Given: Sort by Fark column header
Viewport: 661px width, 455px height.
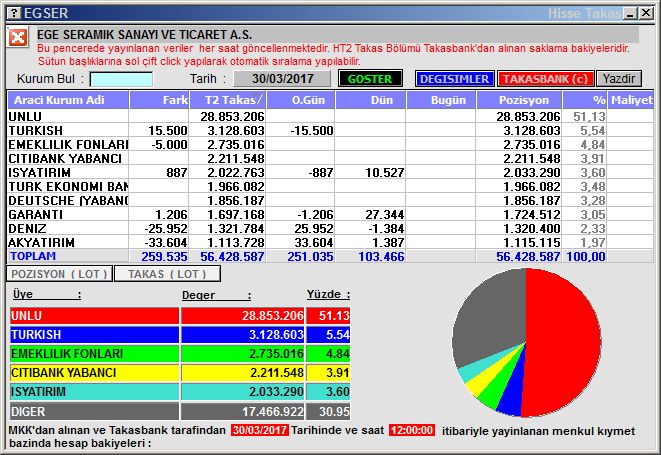Looking at the screenshot, I should [x=159, y=100].
